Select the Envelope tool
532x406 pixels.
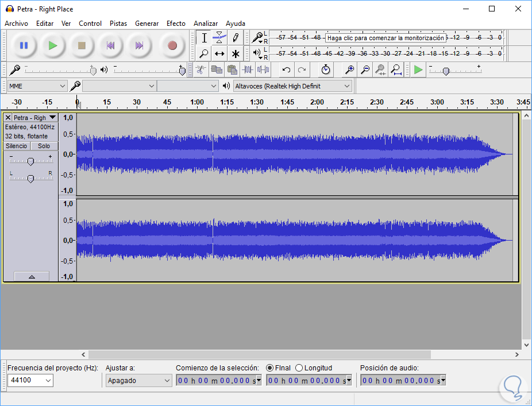219,38
